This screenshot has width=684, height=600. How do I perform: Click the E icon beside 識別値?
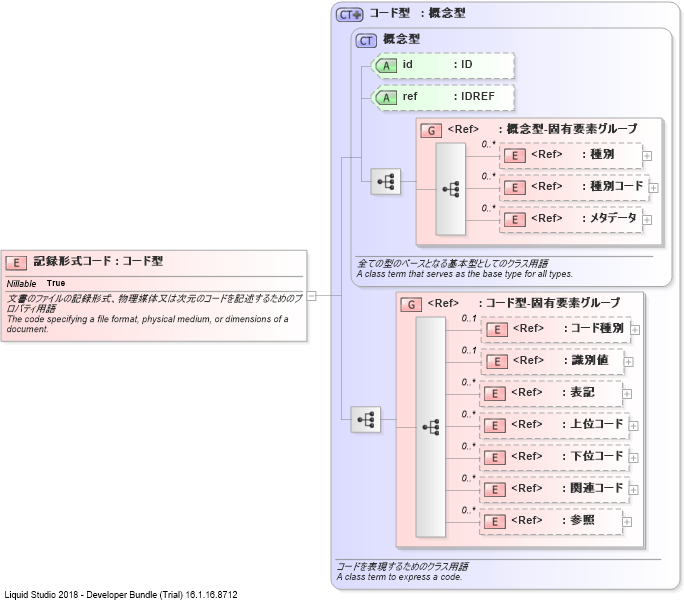(497, 362)
